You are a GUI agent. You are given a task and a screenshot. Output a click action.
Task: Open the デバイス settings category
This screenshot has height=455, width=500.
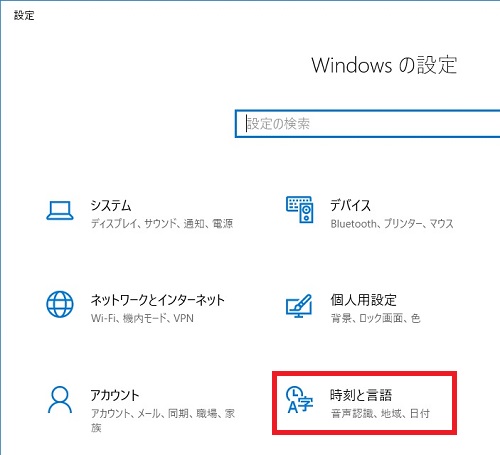[x=350, y=205]
